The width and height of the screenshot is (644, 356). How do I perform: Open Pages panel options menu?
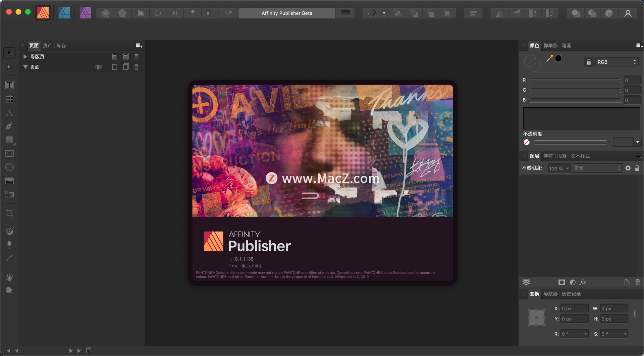pos(139,46)
